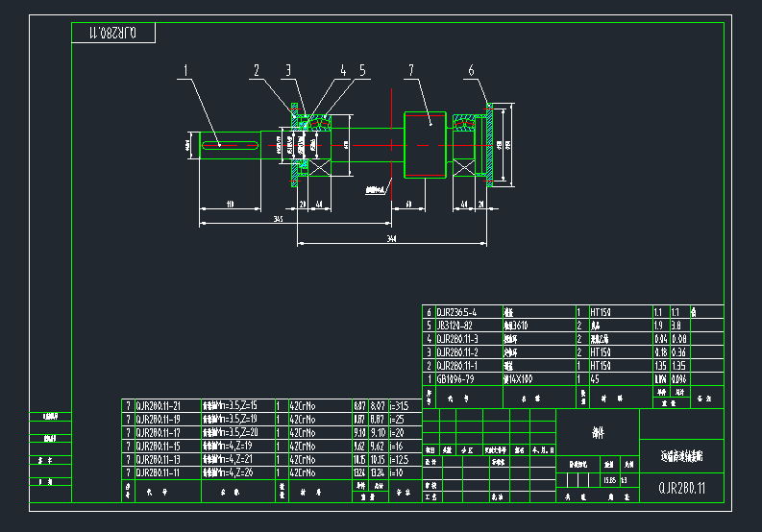The height and width of the screenshot is (532, 762).
Task: Click the QJR280.11-19 code cell
Action: (167, 419)
